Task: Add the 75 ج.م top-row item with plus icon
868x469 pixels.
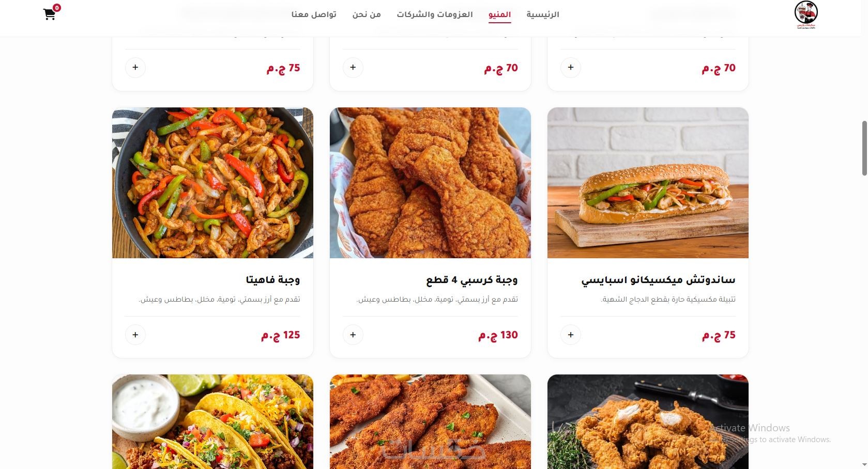Action: pos(135,68)
